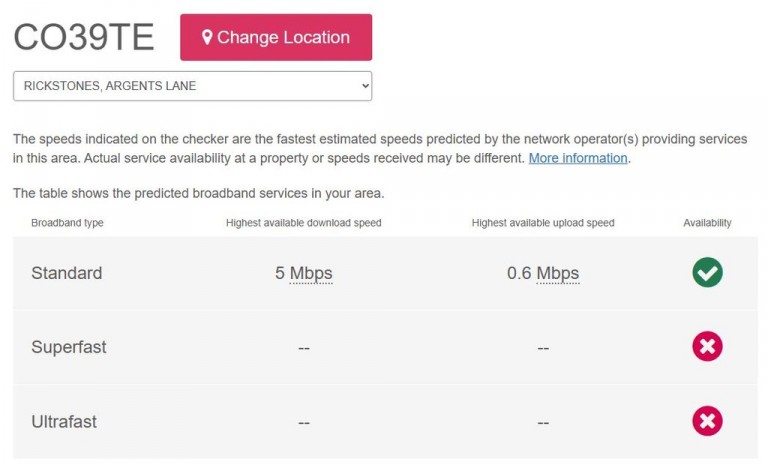Image resolution: width=768 pixels, height=465 pixels.
Task: Select the Superfast broadband type row label
Action: pos(69,347)
